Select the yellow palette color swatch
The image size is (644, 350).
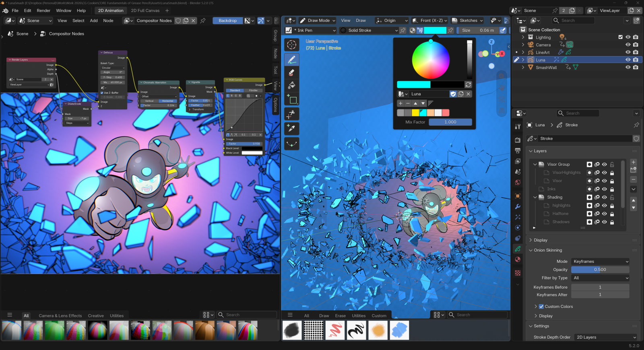click(x=415, y=113)
